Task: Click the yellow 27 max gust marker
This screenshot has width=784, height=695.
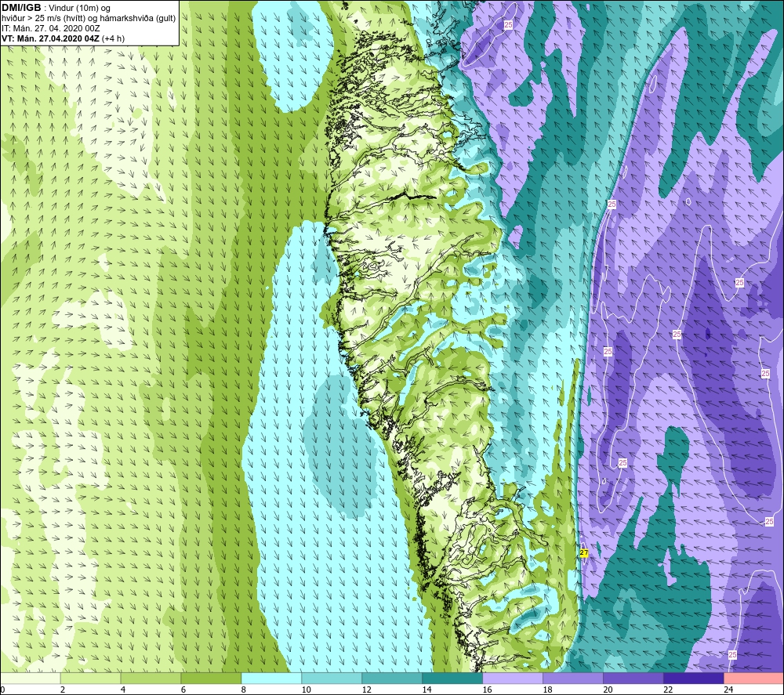Action: [584, 553]
